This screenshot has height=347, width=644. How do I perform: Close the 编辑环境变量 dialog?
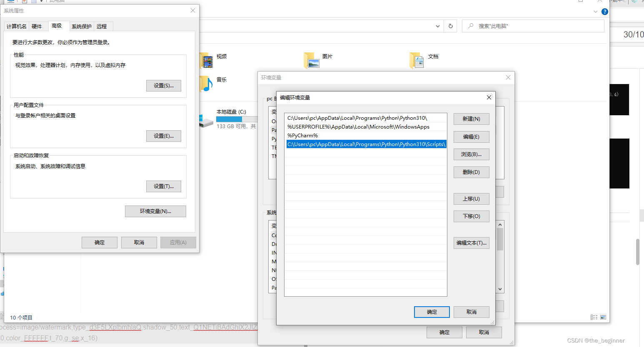pyautogui.click(x=489, y=97)
